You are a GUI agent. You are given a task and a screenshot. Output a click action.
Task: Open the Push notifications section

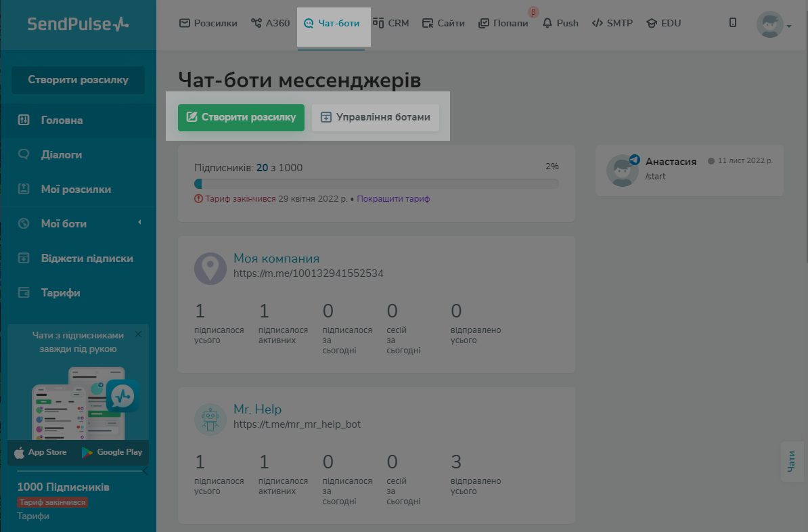pos(560,23)
